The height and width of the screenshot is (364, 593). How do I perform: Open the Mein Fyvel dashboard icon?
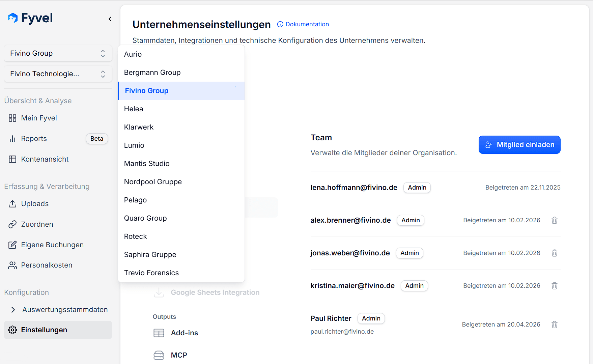coord(12,118)
